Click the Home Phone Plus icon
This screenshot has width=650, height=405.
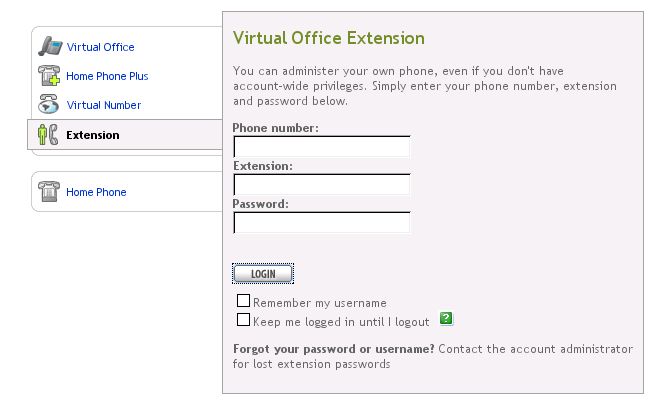50,75
